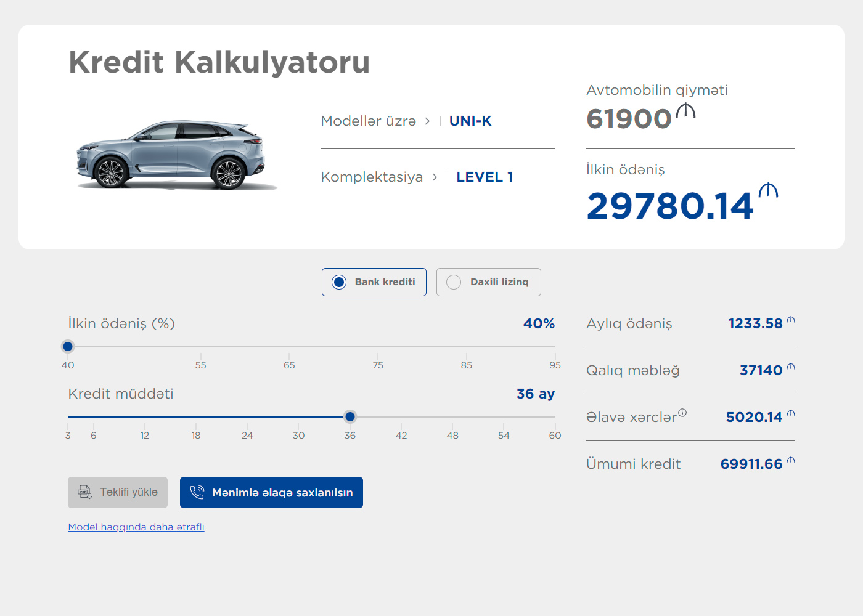Image resolution: width=863 pixels, height=616 pixels.
Task: Set credit term slider to 48 mark
Action: (x=452, y=417)
